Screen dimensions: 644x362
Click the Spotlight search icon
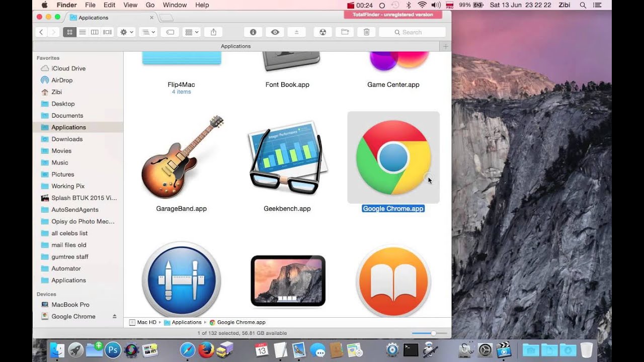[583, 5]
